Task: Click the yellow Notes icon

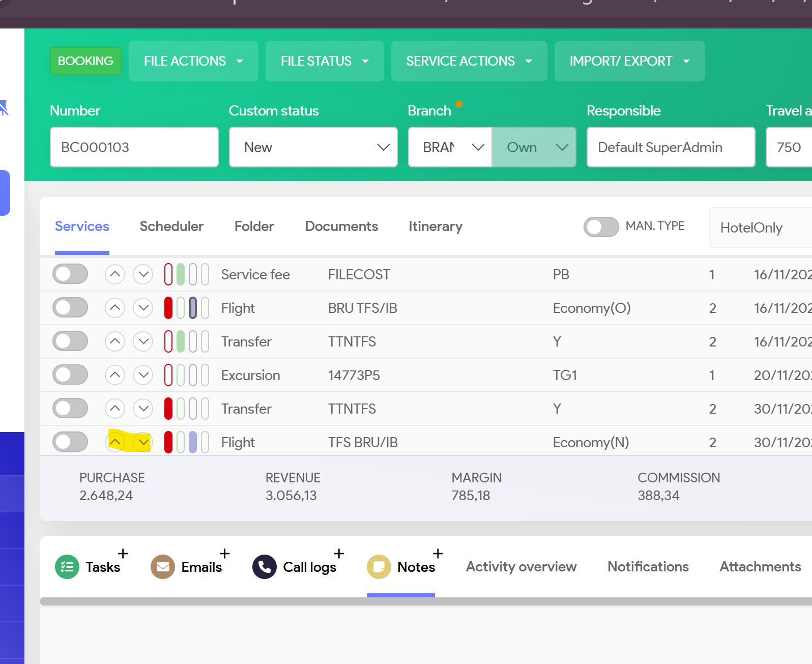Action: (x=379, y=567)
